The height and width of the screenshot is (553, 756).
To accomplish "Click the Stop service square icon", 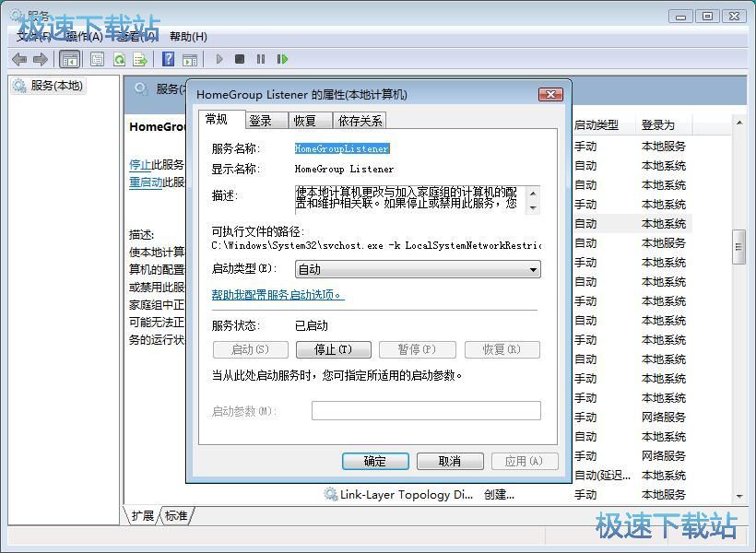I will 240,59.
